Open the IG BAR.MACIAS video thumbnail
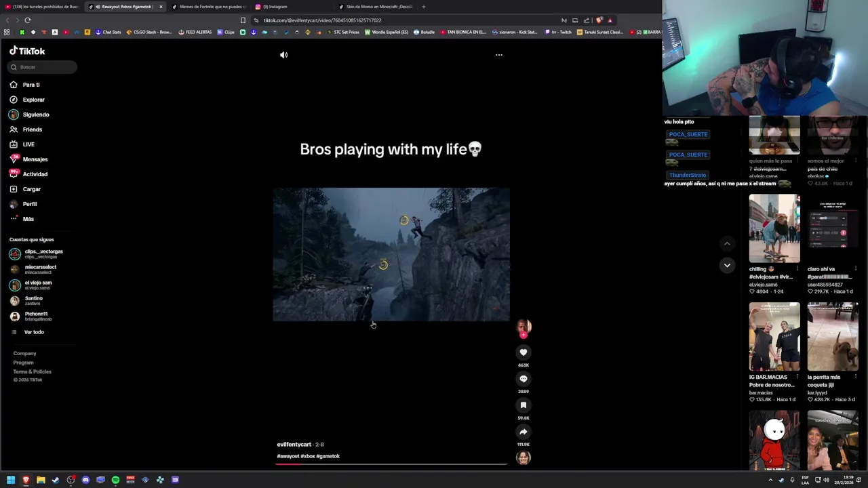Screen dimensions: 868x488 pyautogui.click(x=774, y=337)
